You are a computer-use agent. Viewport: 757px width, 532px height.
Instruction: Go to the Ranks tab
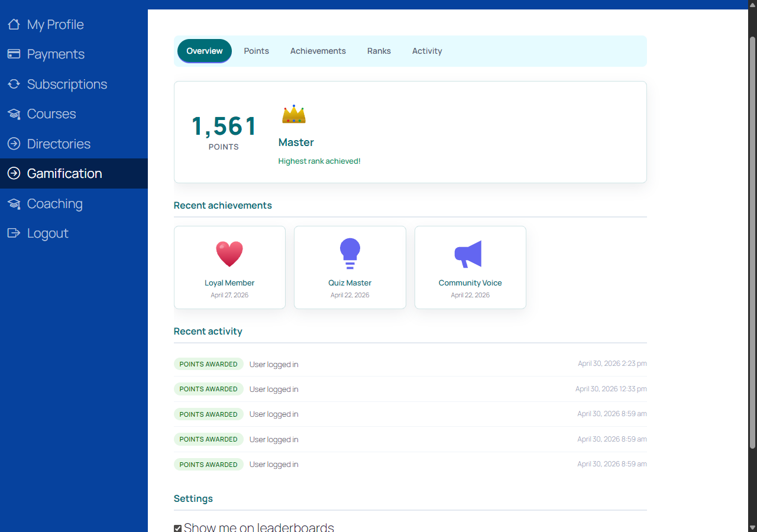[379, 51]
